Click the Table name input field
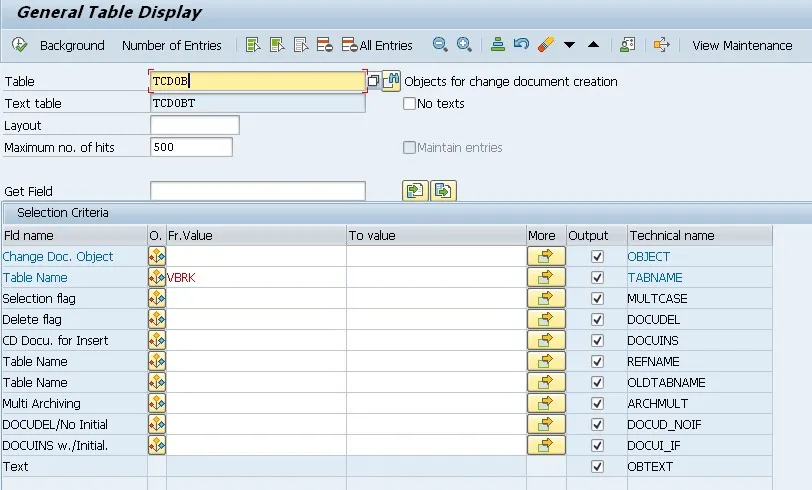This screenshot has height=490, width=812. point(257,81)
